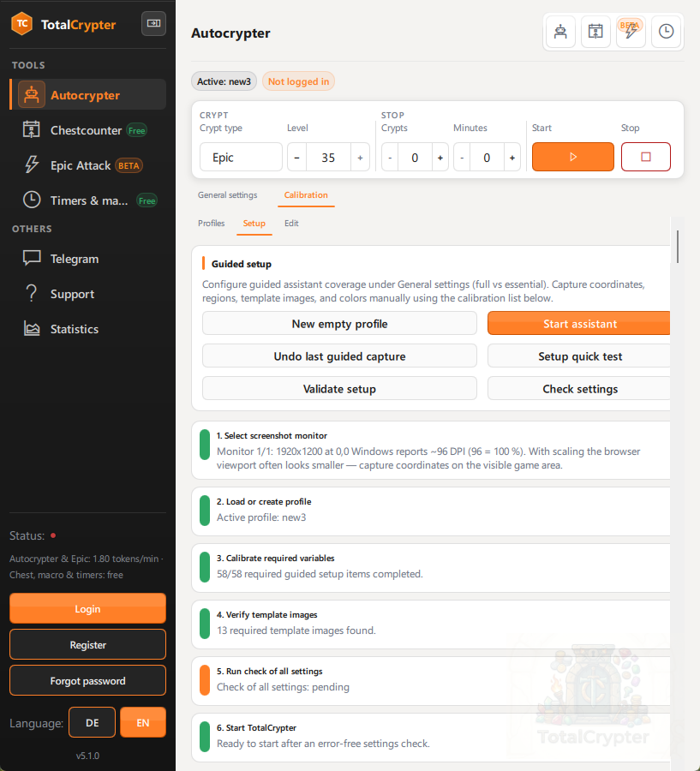This screenshot has width=700, height=771.
Task: Open Chestcounter tool in sidebar
Action: (x=88, y=130)
